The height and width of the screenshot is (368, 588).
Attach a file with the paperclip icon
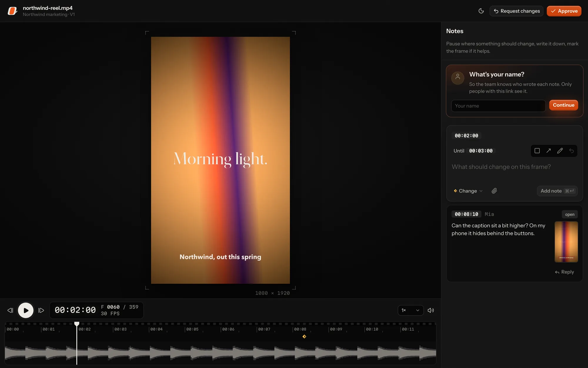[494, 191]
